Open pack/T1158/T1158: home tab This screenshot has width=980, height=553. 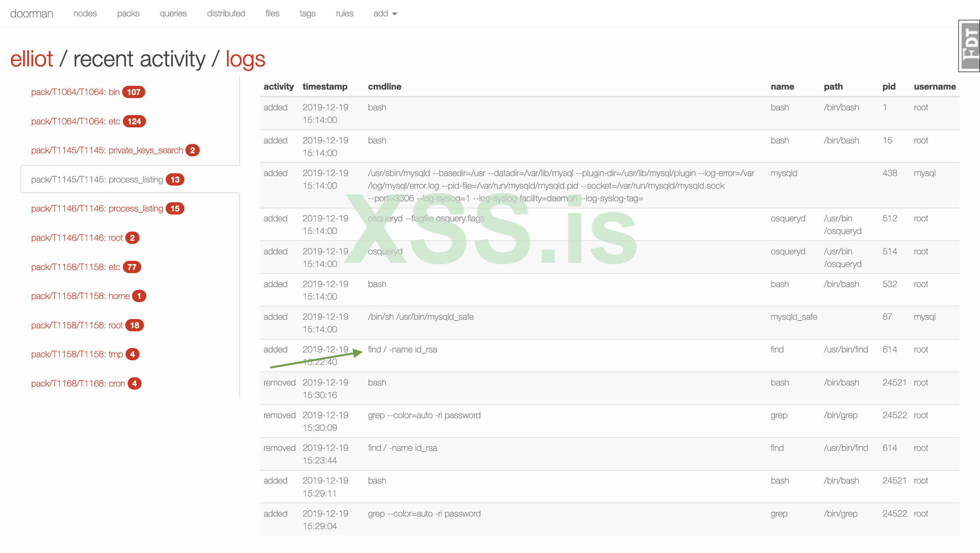pos(80,296)
